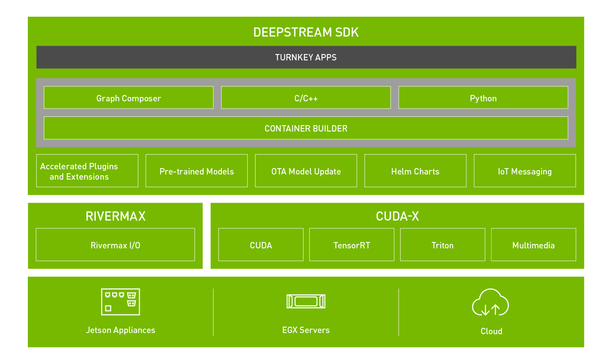612x364 pixels.
Task: Select the Multimedia box
Action: click(534, 245)
